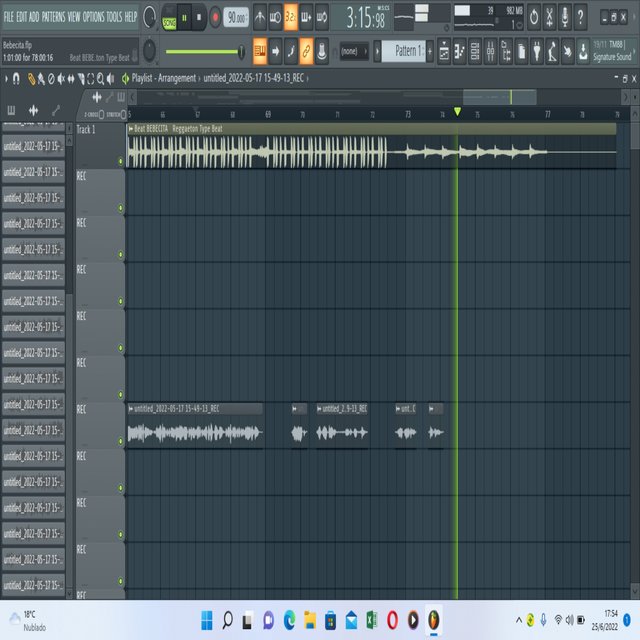Open the Channel rack icon
The height and width of the screenshot is (640, 640).
[475, 51]
